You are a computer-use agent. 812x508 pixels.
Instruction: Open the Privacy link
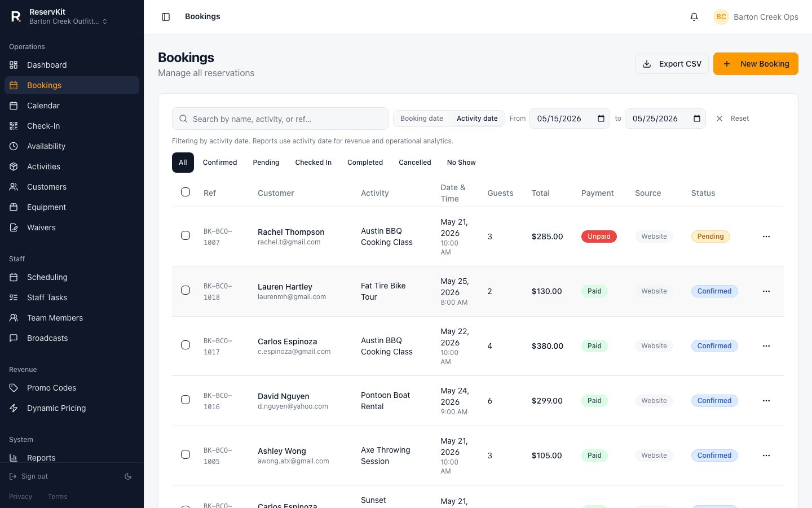[20, 497]
